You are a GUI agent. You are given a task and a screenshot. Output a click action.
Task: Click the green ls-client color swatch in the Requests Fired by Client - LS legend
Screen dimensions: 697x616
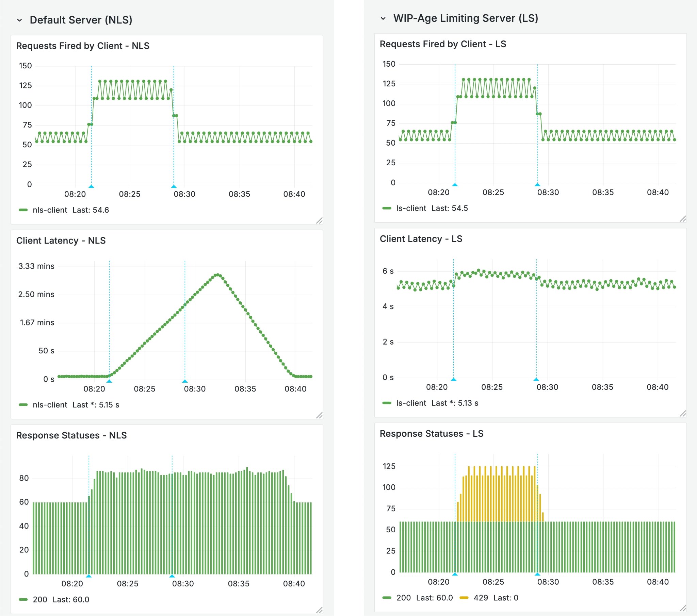point(387,208)
